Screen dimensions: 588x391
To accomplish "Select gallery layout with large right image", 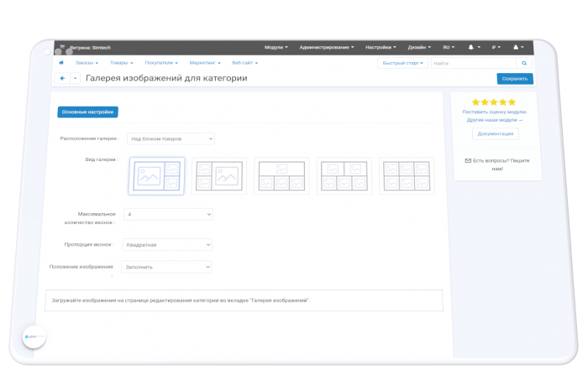I will pos(219,176).
